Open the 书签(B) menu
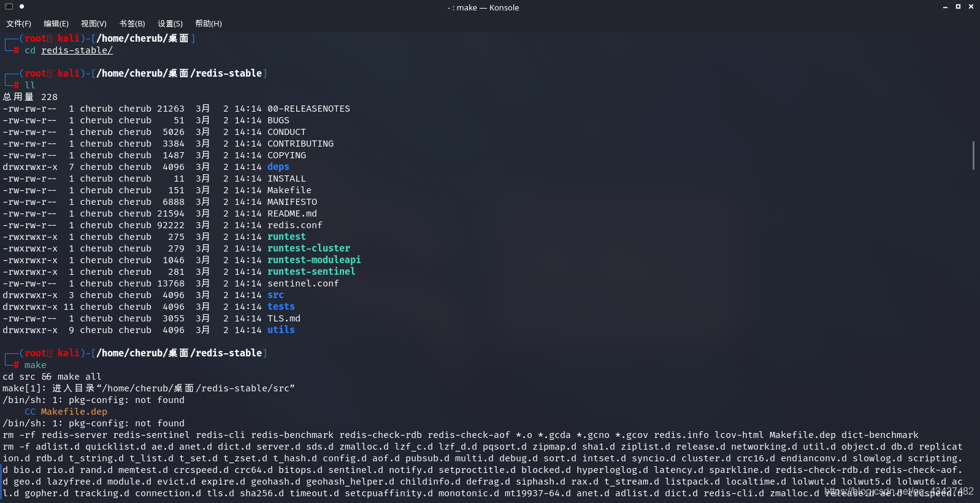980x503 pixels. tap(132, 23)
